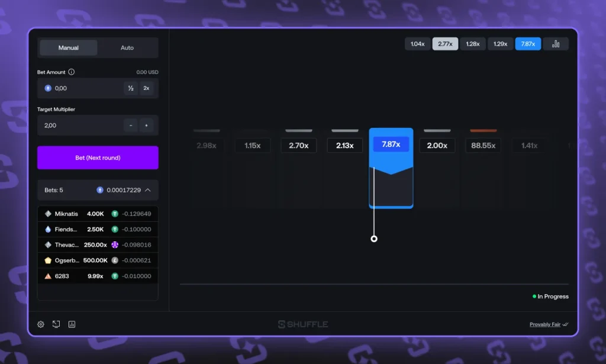The image size is (606, 364).
Task: Click the 0.00 USD value
Action: 147,72
